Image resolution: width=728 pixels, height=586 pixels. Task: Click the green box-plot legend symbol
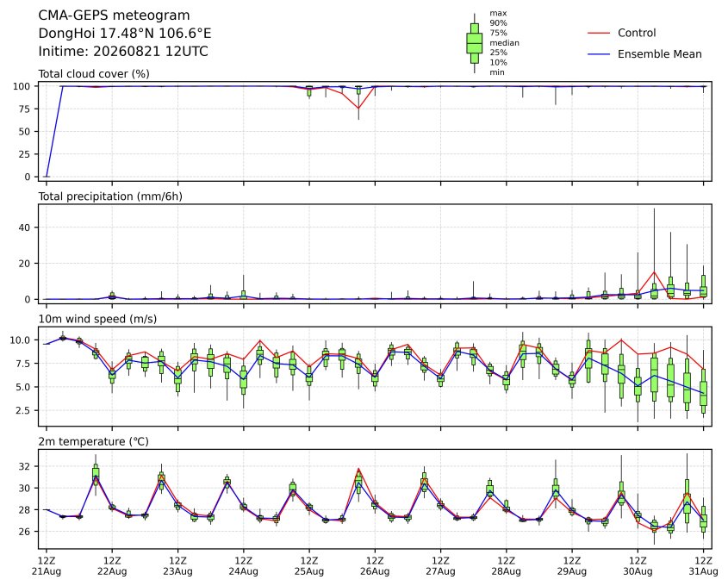point(474,43)
